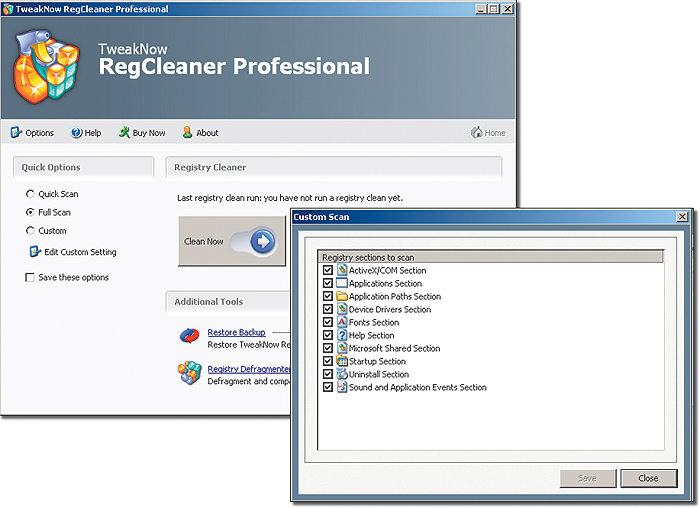Click the Save button in Custom Scan

point(588,478)
